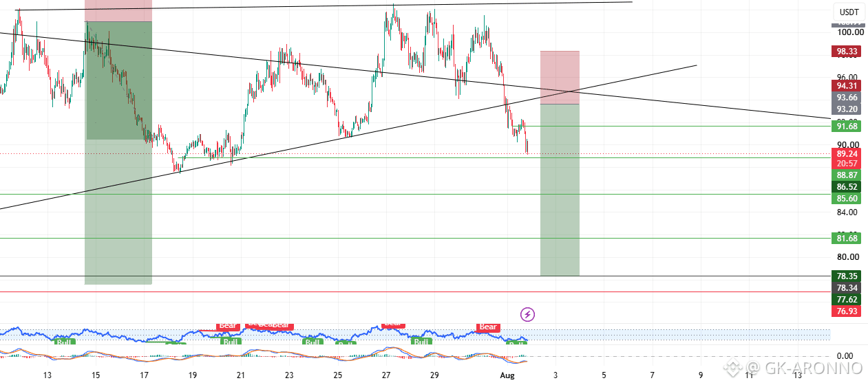Select the 78.34 gray price label
Viewport: 868px width, 385px height.
(846, 287)
